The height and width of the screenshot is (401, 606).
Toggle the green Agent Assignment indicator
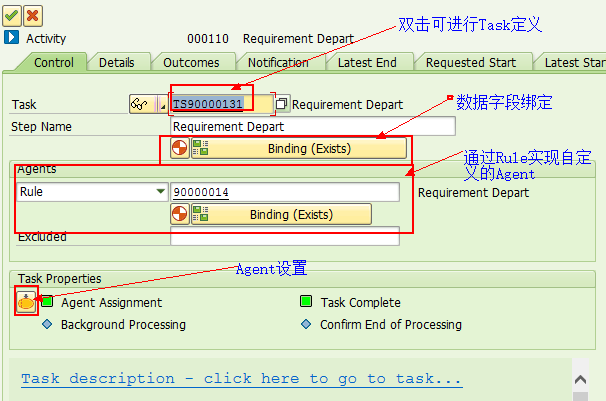click(47, 301)
